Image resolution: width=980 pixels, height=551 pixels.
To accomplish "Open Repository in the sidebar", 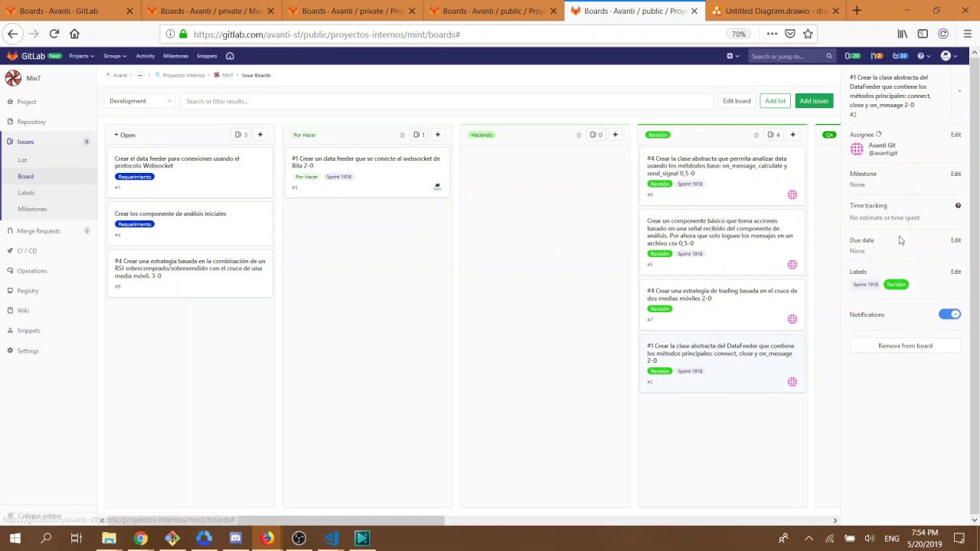I will [31, 122].
